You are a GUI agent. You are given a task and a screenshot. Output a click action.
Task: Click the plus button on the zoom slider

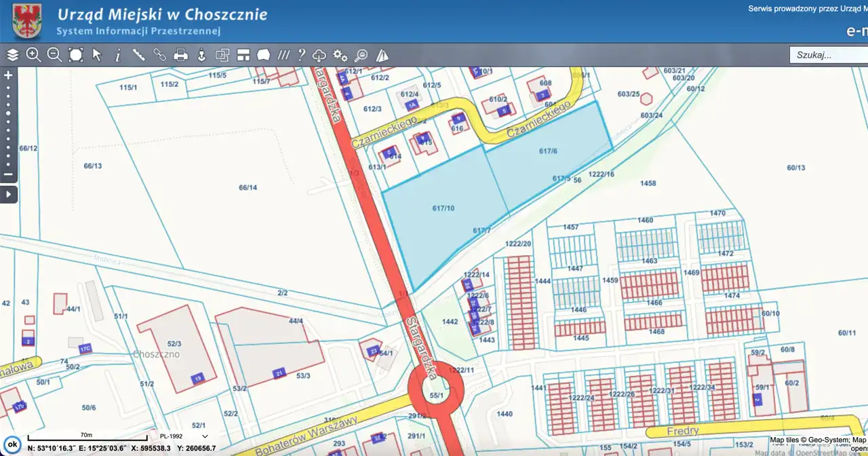[x=9, y=75]
